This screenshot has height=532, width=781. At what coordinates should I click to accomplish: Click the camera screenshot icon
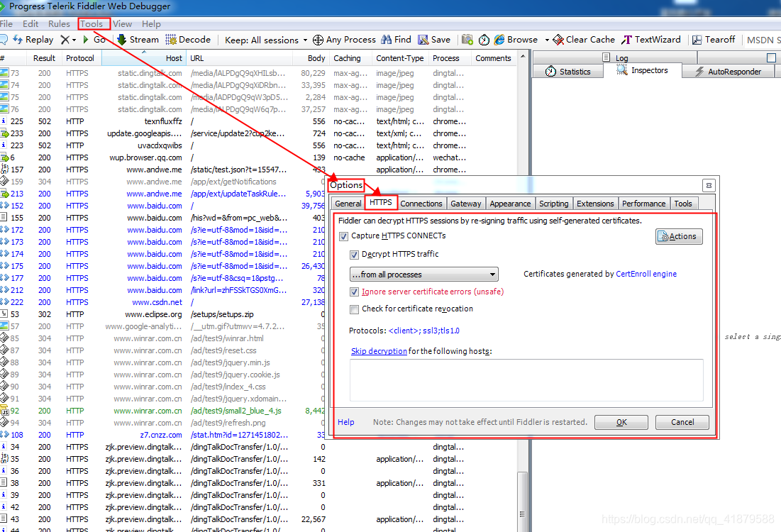pos(467,39)
